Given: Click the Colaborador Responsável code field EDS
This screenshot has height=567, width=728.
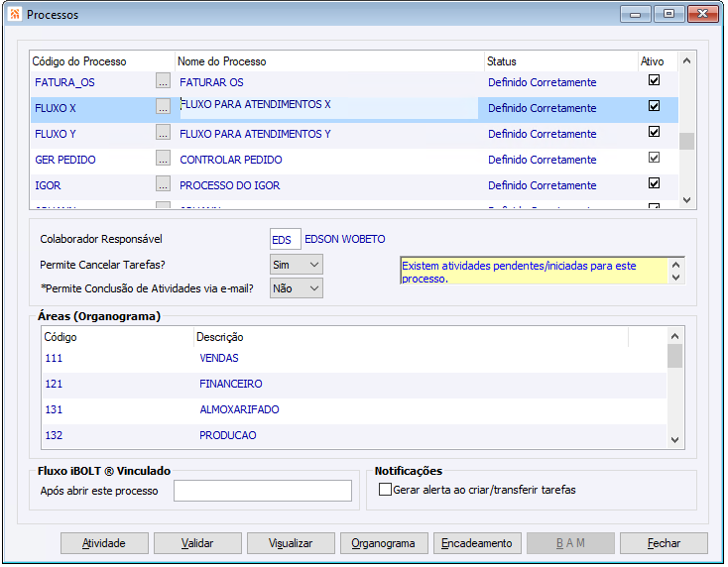Looking at the screenshot, I should click(x=285, y=240).
